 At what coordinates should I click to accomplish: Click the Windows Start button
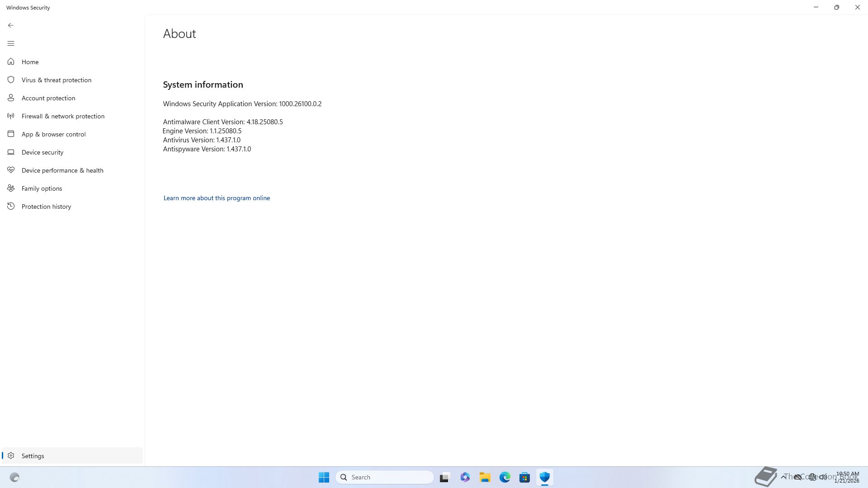324,477
